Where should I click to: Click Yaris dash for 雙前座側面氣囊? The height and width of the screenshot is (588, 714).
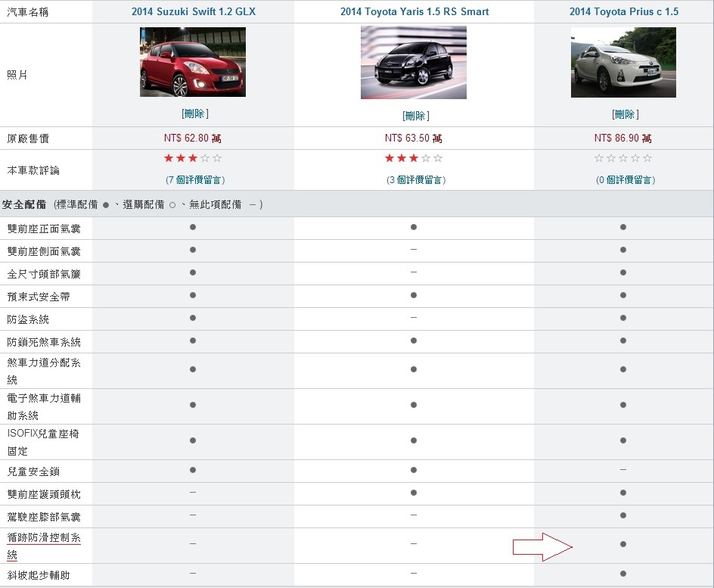(x=414, y=250)
